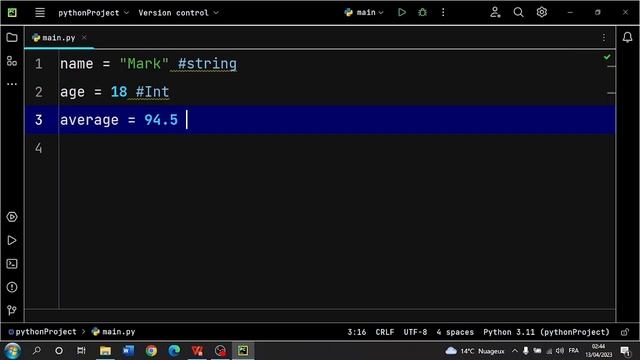The height and width of the screenshot is (360, 640).
Task: Open the Windows Start button
Action: click(x=13, y=351)
